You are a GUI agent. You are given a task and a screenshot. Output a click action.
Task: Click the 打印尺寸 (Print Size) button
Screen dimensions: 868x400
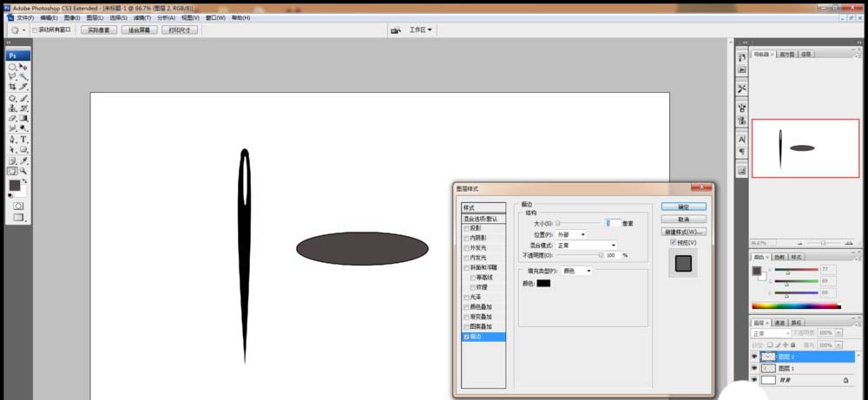(x=180, y=30)
